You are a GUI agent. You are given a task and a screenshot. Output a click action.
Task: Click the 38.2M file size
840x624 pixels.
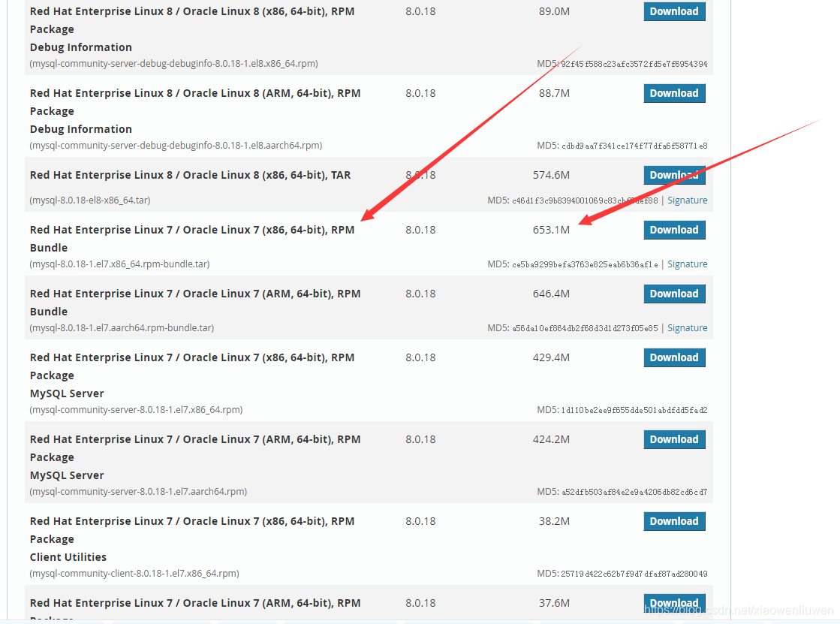pyautogui.click(x=555, y=522)
